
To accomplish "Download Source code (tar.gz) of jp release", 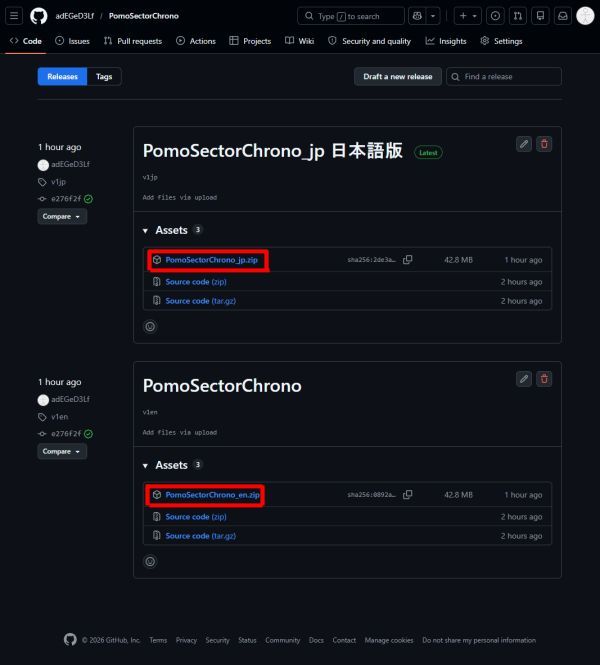I will coord(201,301).
